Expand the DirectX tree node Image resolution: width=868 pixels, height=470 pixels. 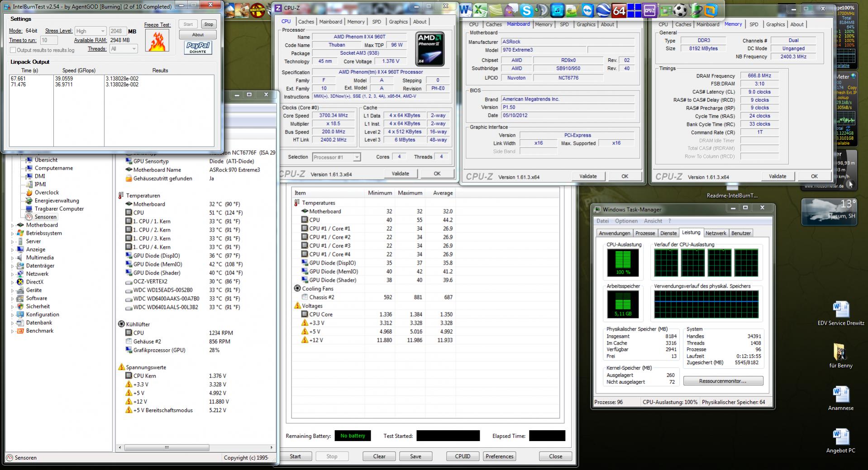(12, 282)
